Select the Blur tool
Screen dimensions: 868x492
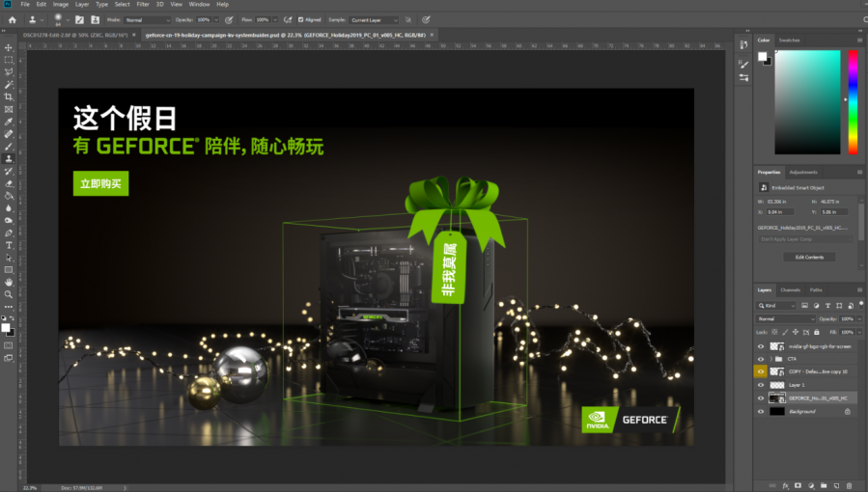(x=9, y=208)
